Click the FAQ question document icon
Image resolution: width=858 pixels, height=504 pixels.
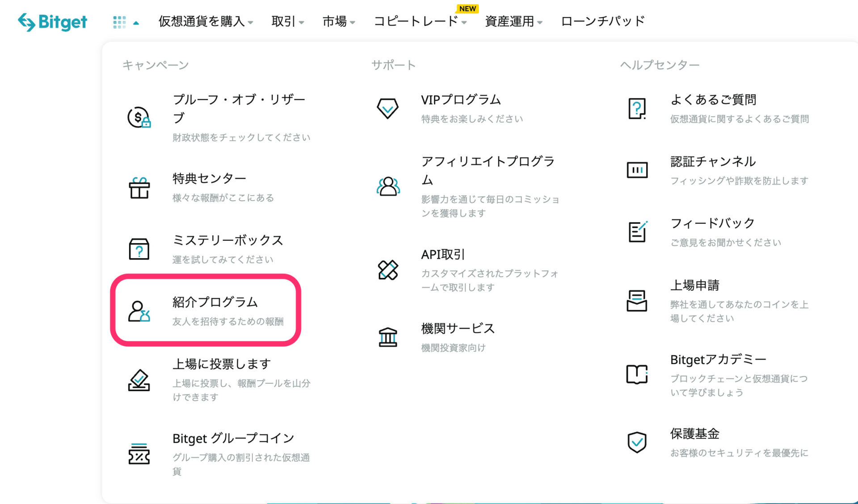pos(637,109)
